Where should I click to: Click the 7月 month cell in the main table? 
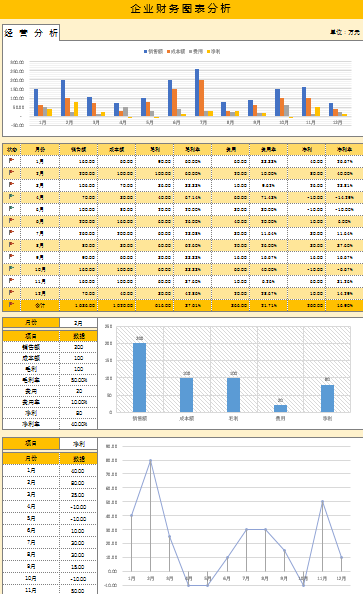click(40, 233)
